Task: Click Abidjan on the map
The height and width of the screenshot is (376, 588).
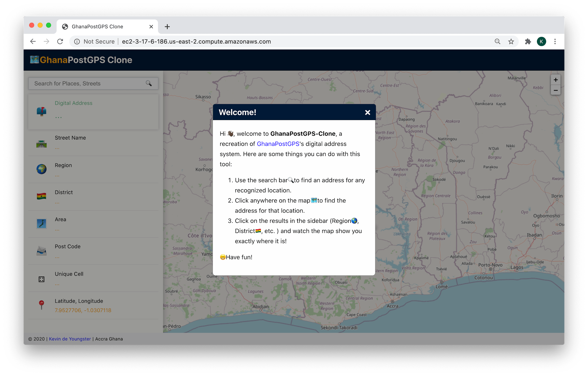Action: tap(261, 307)
